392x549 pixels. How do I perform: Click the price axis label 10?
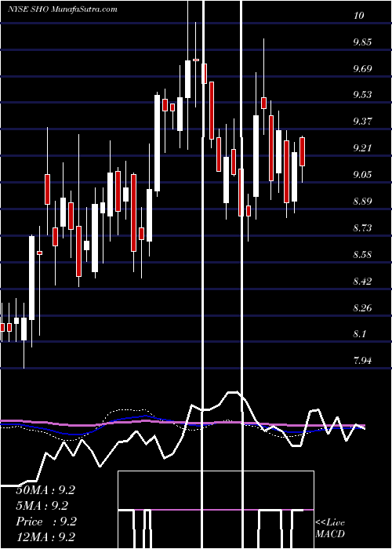(x=359, y=16)
